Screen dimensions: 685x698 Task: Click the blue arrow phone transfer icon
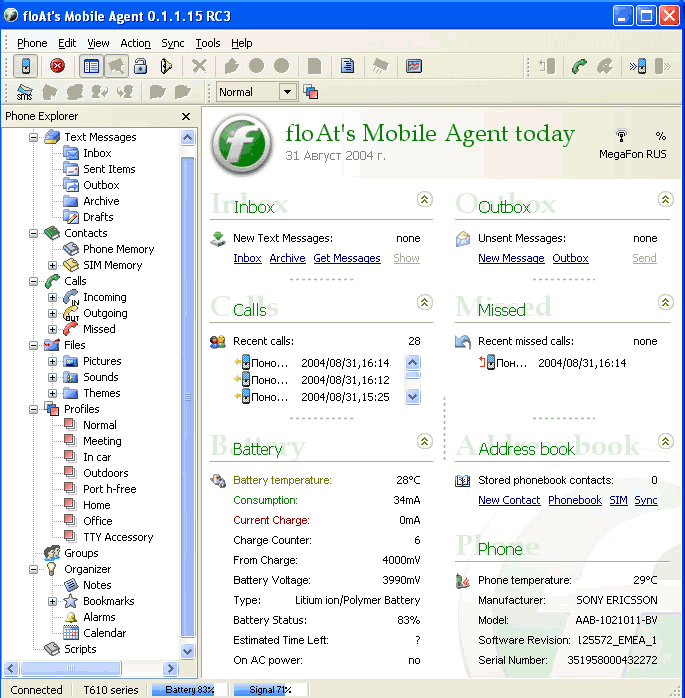[638, 66]
